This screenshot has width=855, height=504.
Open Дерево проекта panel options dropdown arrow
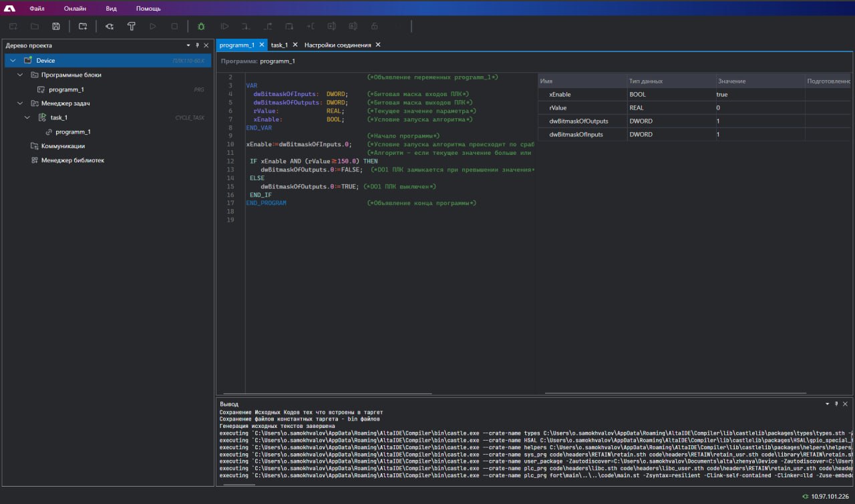pyautogui.click(x=188, y=45)
